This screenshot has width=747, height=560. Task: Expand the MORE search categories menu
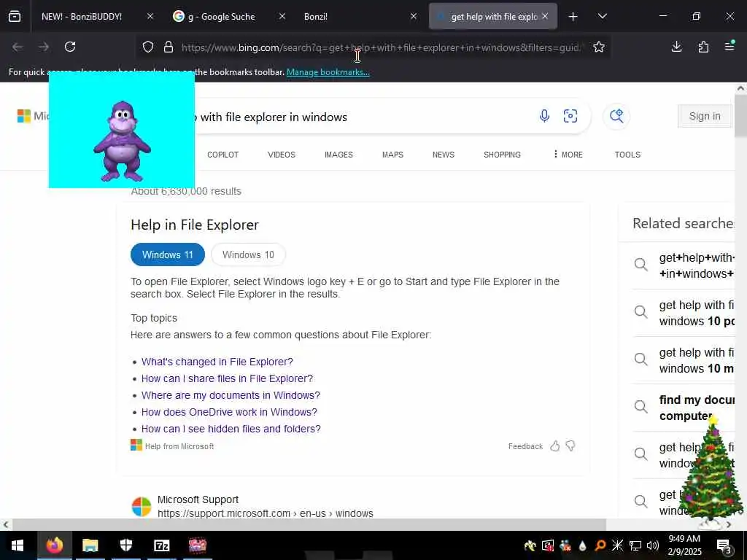tap(568, 155)
